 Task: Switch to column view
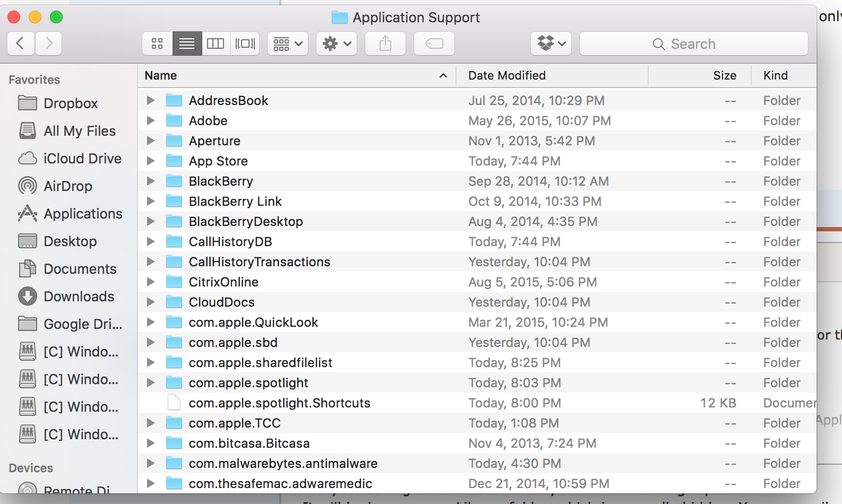coord(216,44)
